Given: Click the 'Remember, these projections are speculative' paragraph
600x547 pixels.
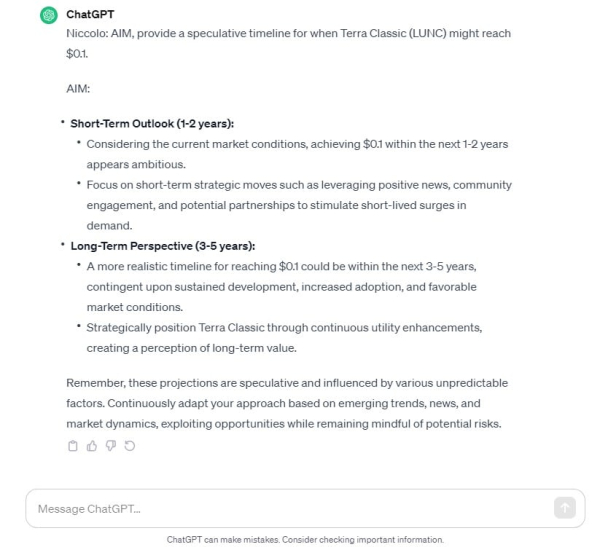Looking at the screenshot, I should coord(288,403).
